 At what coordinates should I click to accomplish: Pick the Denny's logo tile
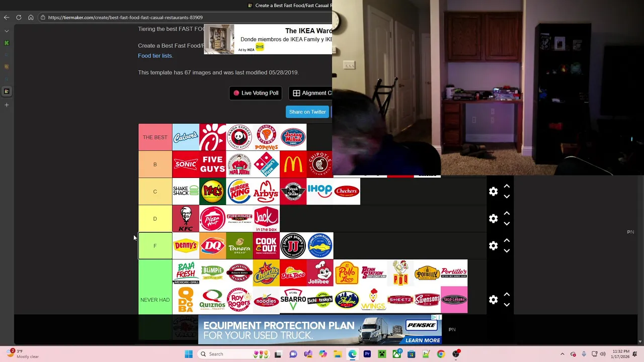point(186,246)
